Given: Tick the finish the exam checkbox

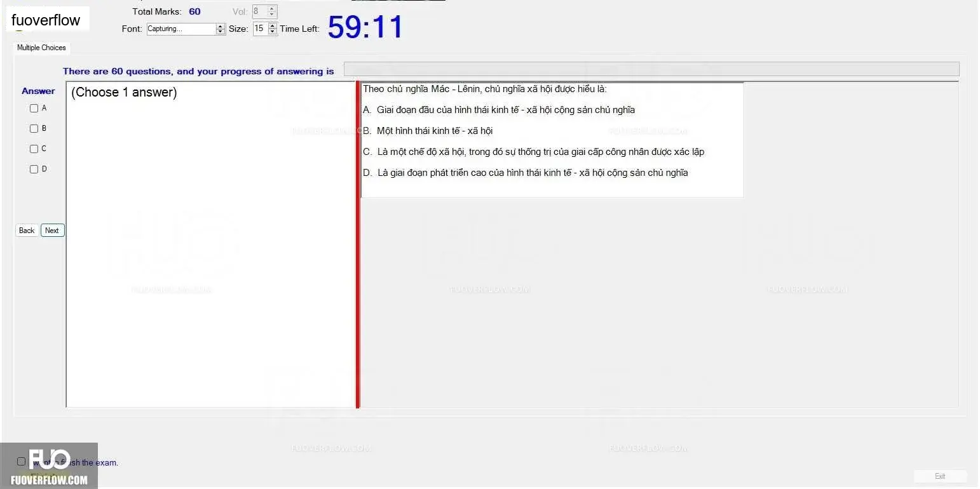Looking at the screenshot, I should (21, 462).
